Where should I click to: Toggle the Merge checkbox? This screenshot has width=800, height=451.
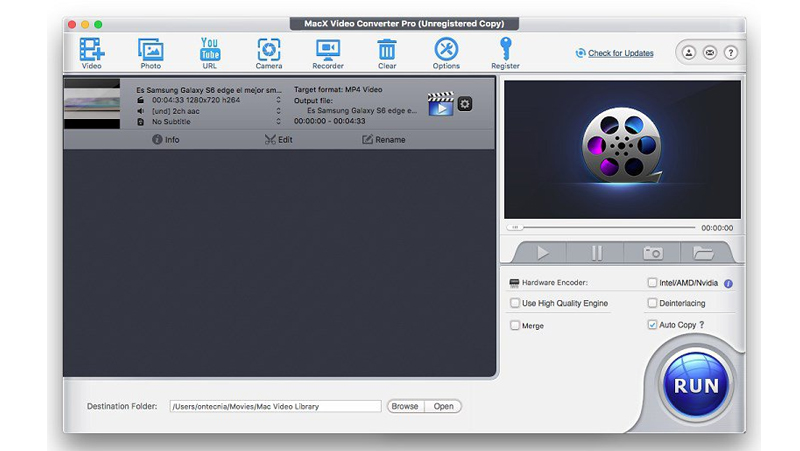[515, 325]
